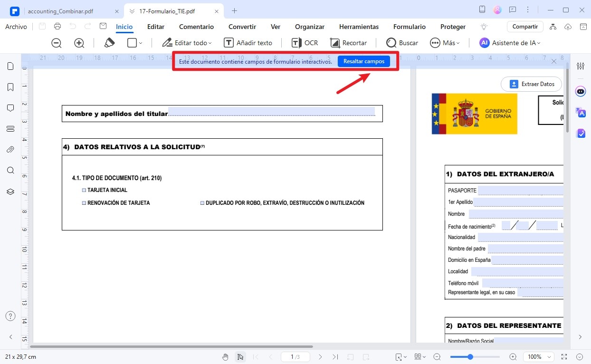Click the Nombre y apellidos del titular field
Viewport: 591px width, 364px height.
pyautogui.click(x=271, y=112)
